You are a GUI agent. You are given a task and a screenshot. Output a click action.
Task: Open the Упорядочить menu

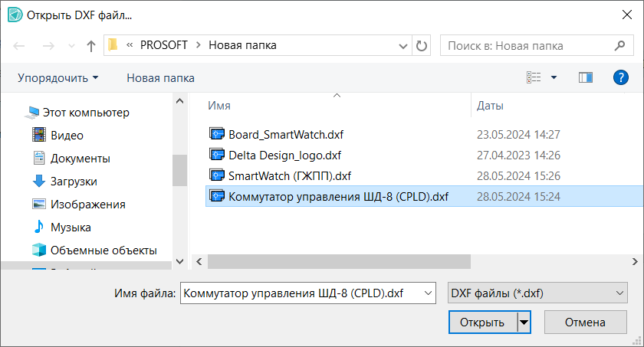[x=58, y=77]
